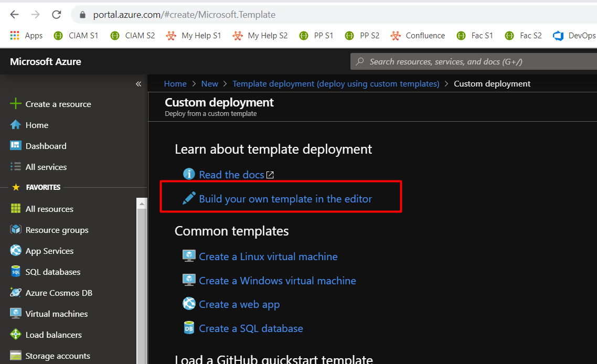Open the My Help S1 bookmark
Screen dimensions: 597x364
click(194, 36)
